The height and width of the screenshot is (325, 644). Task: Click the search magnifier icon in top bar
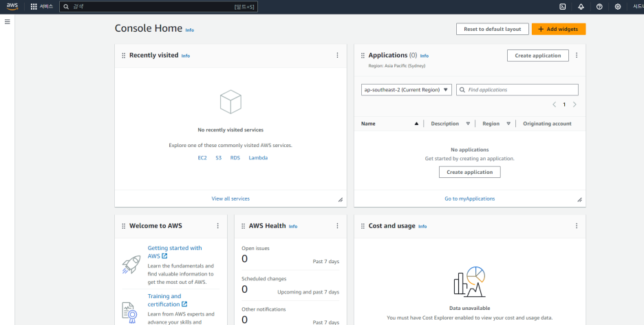pyautogui.click(x=66, y=7)
